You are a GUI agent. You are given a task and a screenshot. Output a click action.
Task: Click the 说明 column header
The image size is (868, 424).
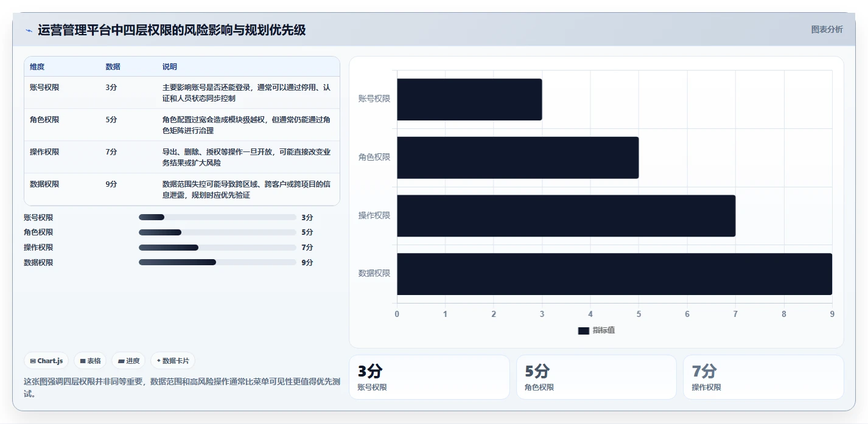(x=170, y=67)
